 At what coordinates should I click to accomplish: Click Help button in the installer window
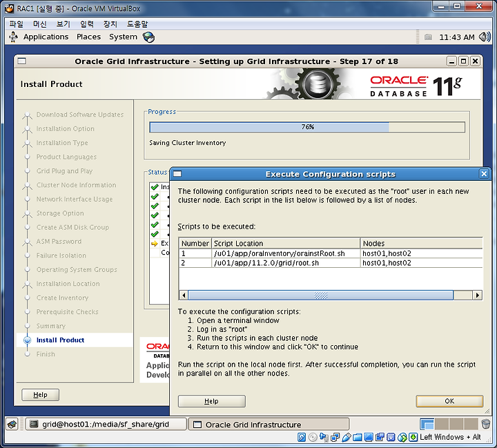click(x=40, y=395)
